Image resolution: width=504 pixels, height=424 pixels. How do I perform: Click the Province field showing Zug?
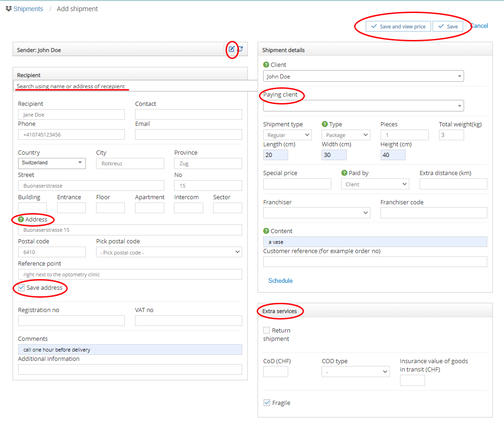pos(208,163)
